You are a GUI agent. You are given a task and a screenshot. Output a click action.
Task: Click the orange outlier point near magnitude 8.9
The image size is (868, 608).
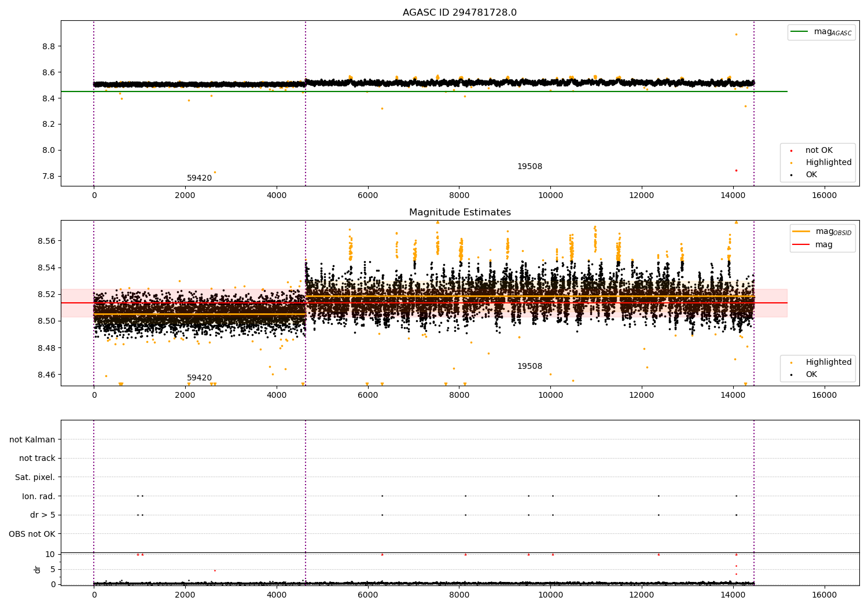pos(736,34)
